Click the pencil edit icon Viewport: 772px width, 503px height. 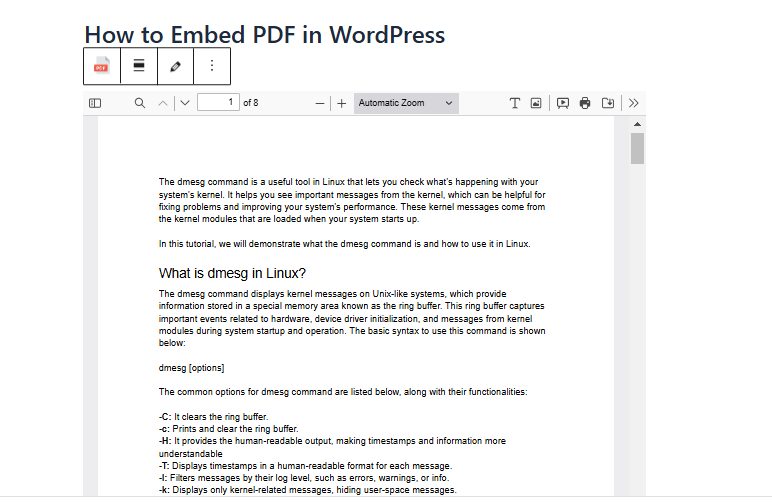[175, 66]
